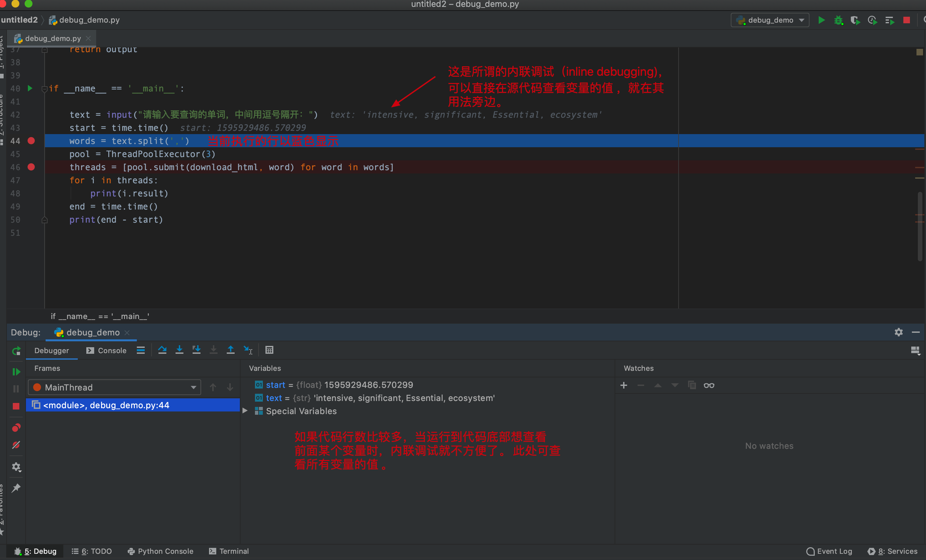Toggle breakpoint on line 46
926x560 pixels.
(x=31, y=167)
